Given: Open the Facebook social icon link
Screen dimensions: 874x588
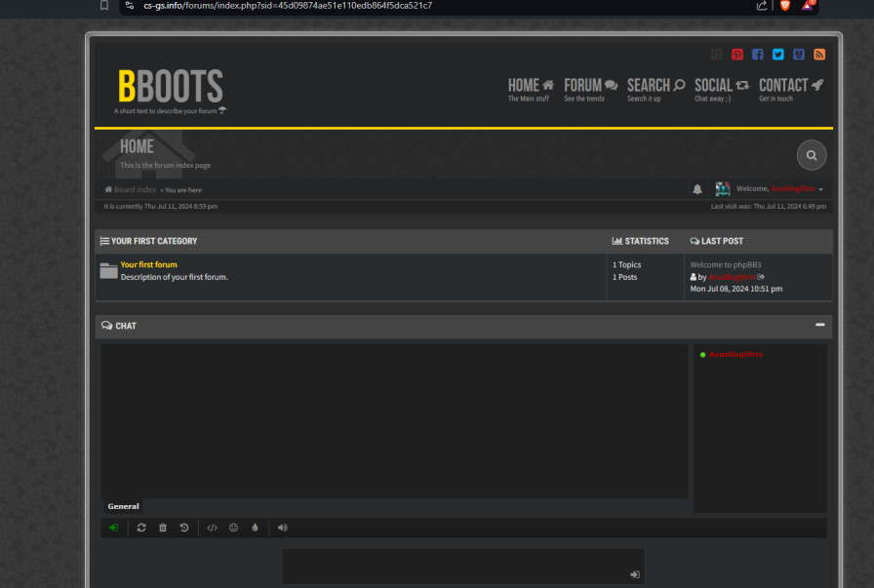Looking at the screenshot, I should pos(758,54).
